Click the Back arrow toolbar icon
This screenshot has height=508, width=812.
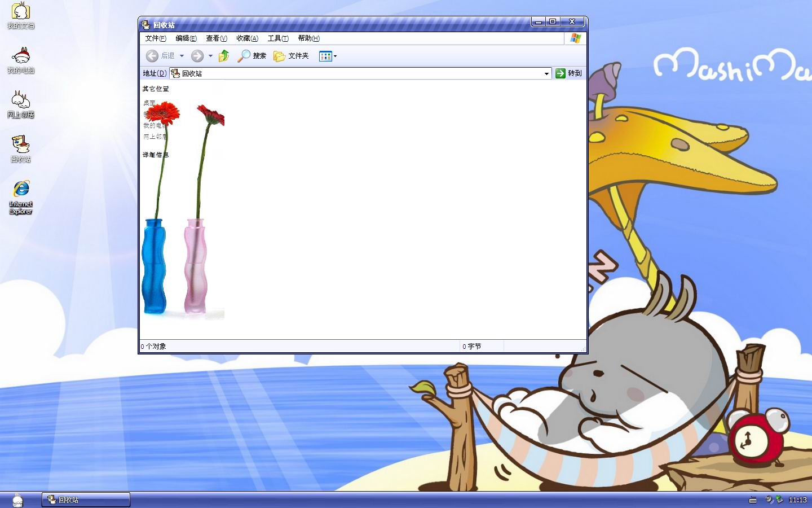coord(152,56)
